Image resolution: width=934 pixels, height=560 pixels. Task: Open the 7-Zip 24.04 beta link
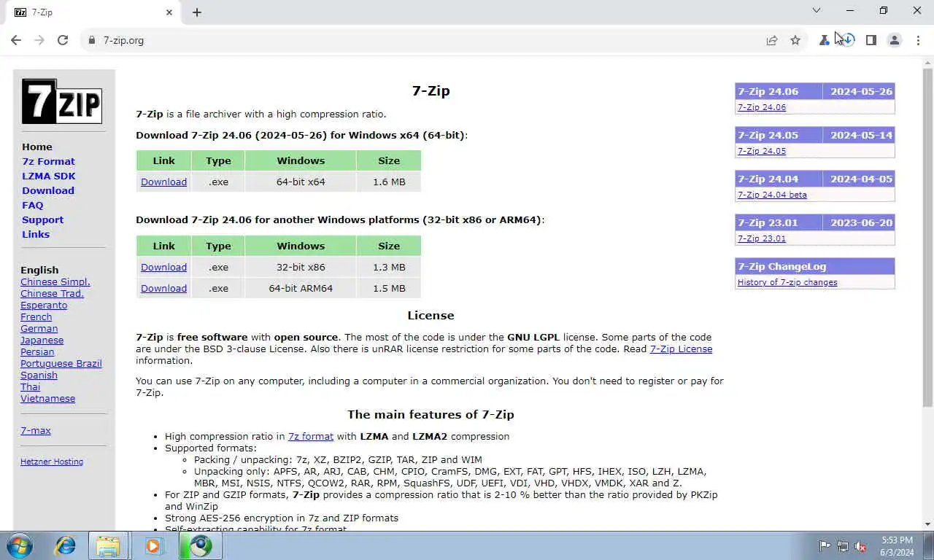tap(772, 195)
